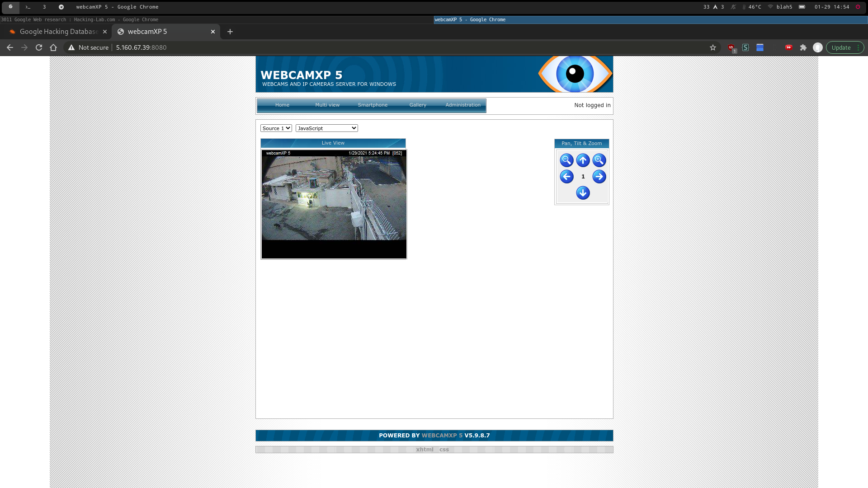Bookmark page with star icon
The height and width of the screenshot is (488, 868).
click(713, 47)
